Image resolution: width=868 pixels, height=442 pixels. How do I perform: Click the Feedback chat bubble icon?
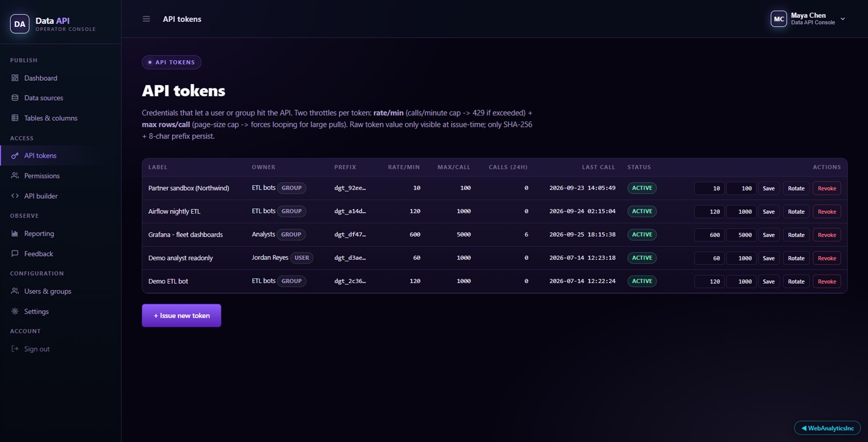pyautogui.click(x=15, y=254)
